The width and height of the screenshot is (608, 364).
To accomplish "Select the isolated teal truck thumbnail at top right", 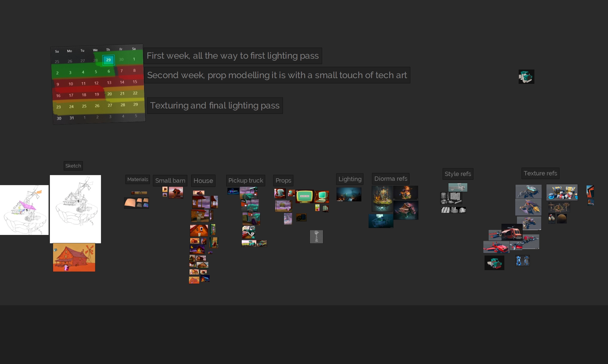I will point(526,77).
